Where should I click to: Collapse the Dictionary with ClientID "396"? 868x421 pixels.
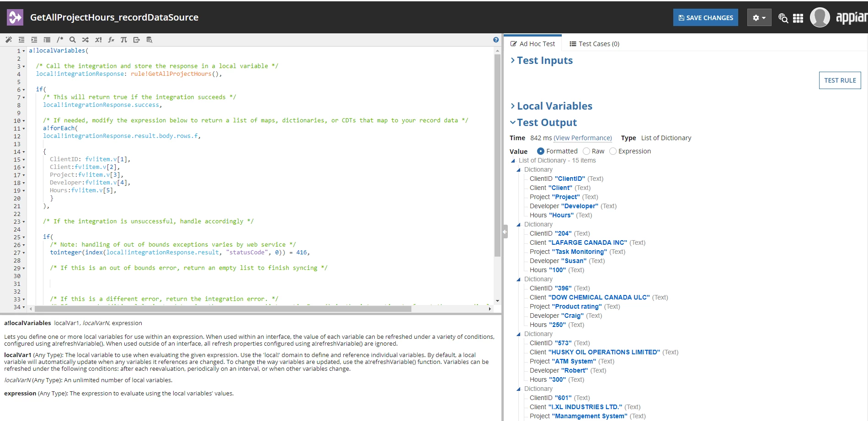[519, 279]
